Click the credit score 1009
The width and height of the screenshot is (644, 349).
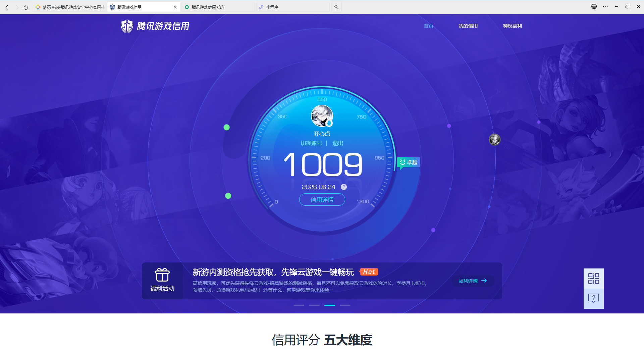[323, 164]
